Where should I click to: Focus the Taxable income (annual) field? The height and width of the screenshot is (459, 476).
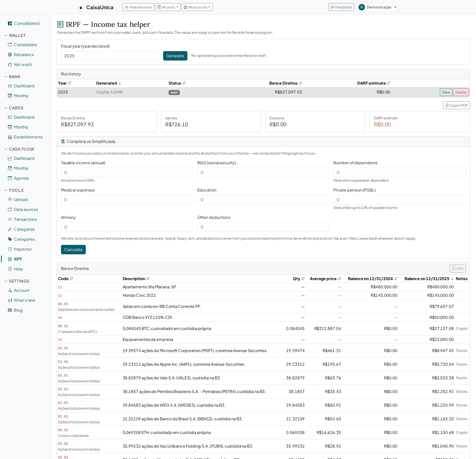coord(127,172)
